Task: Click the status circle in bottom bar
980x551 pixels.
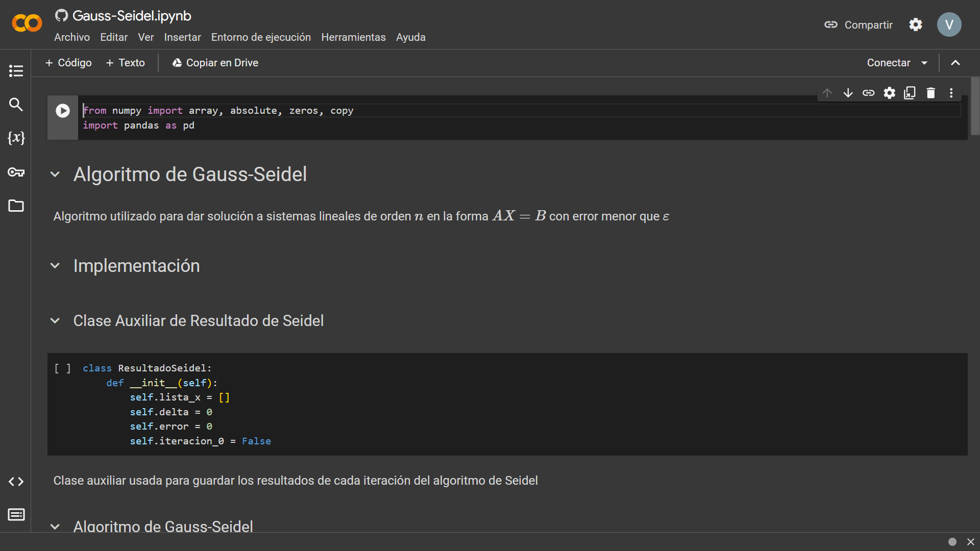Action: coord(952,542)
